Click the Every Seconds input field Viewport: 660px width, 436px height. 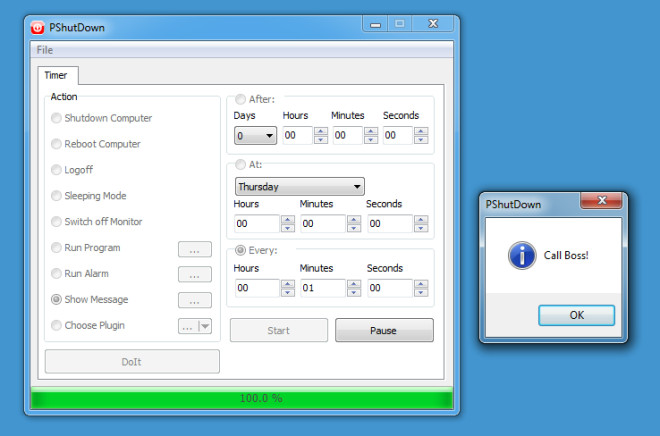pos(390,288)
